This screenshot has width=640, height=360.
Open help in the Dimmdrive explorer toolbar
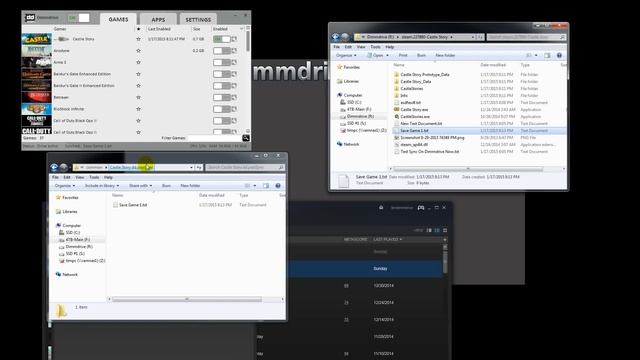(x=559, y=55)
